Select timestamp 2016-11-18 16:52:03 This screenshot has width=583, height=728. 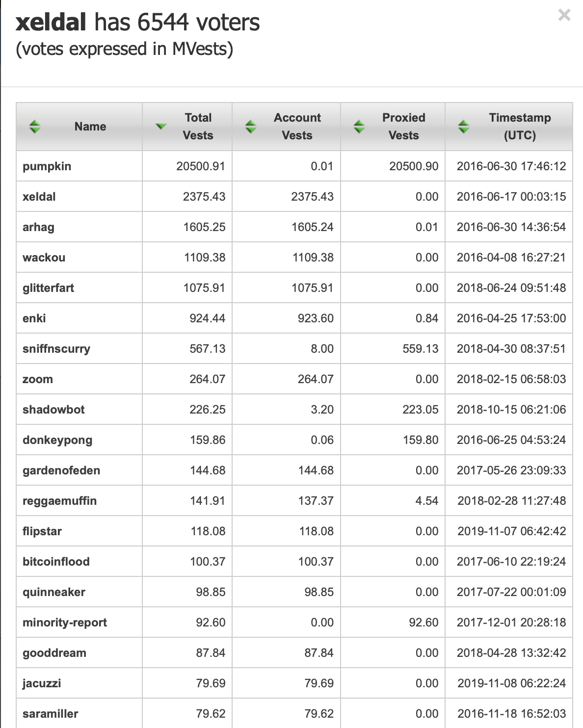(x=511, y=714)
